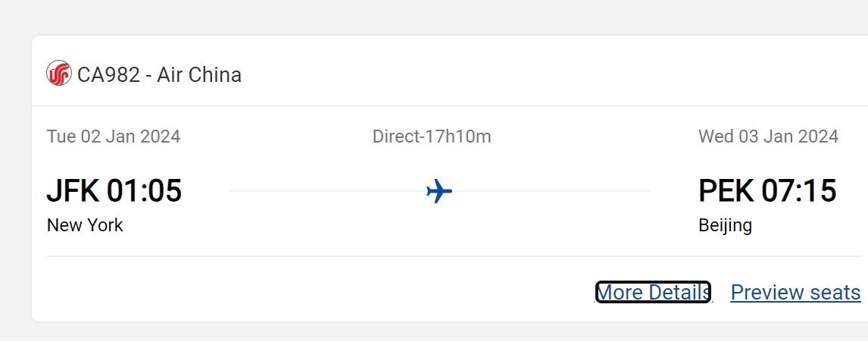868x342 pixels.
Task: Click the Air China airline name
Action: pyautogui.click(x=199, y=75)
